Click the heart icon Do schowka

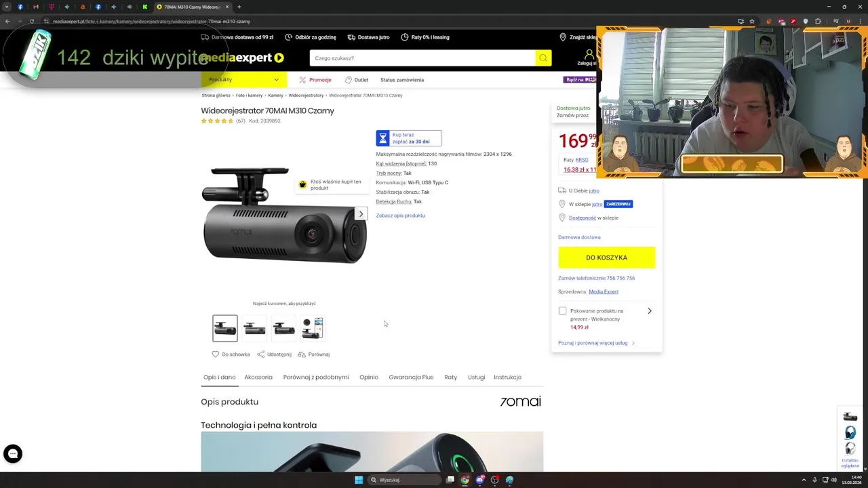click(216, 354)
